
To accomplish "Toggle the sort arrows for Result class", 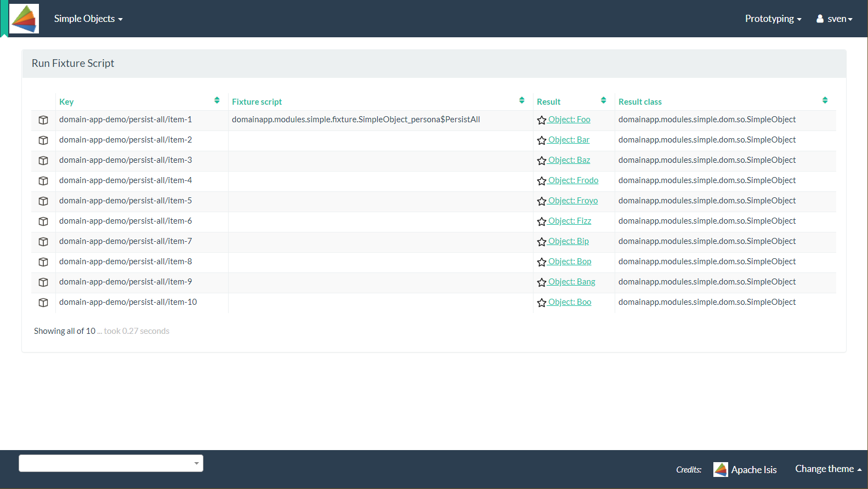I will pos(825,100).
